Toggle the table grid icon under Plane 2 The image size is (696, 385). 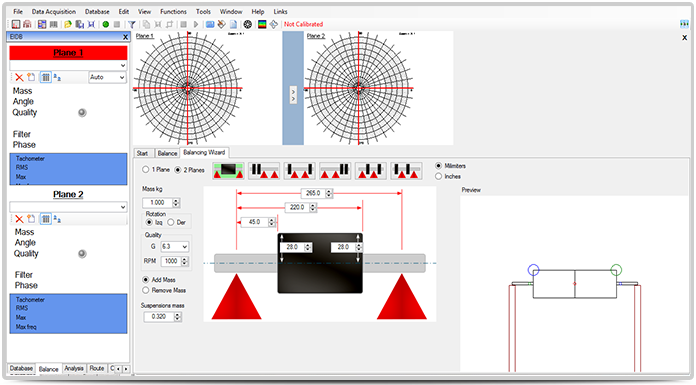tap(45, 218)
